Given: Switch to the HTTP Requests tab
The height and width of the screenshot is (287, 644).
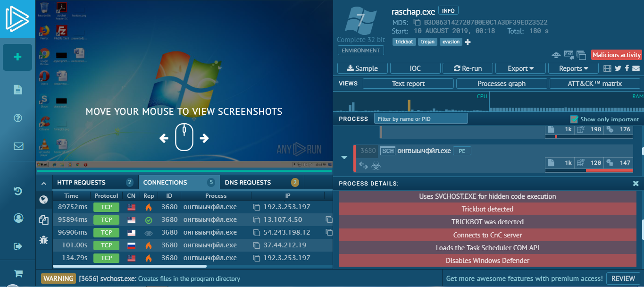Looking at the screenshot, I should click(x=95, y=182).
